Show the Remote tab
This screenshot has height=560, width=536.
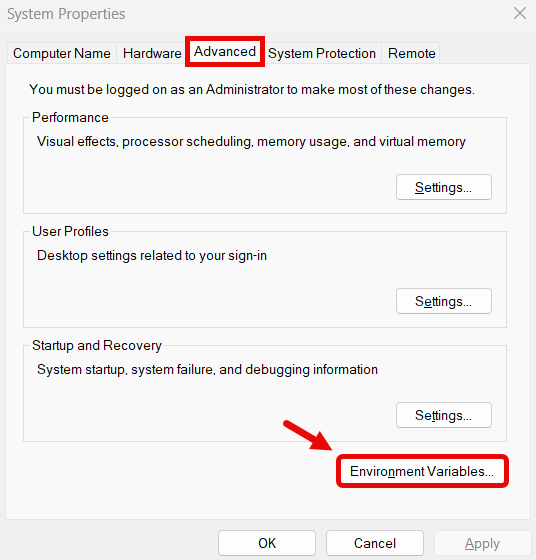click(x=411, y=53)
